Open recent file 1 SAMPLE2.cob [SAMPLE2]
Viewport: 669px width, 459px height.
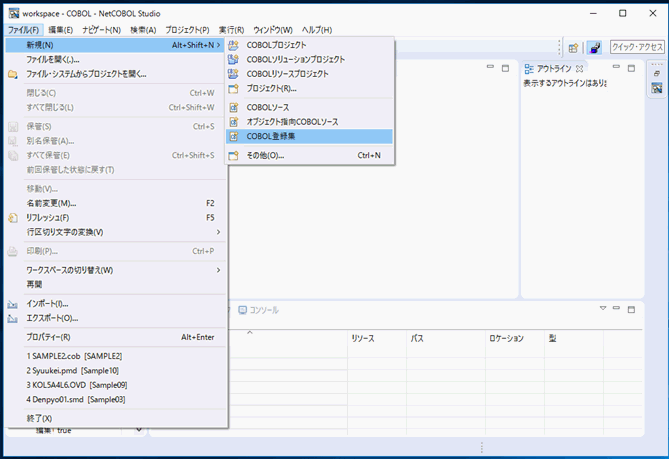[115, 356]
